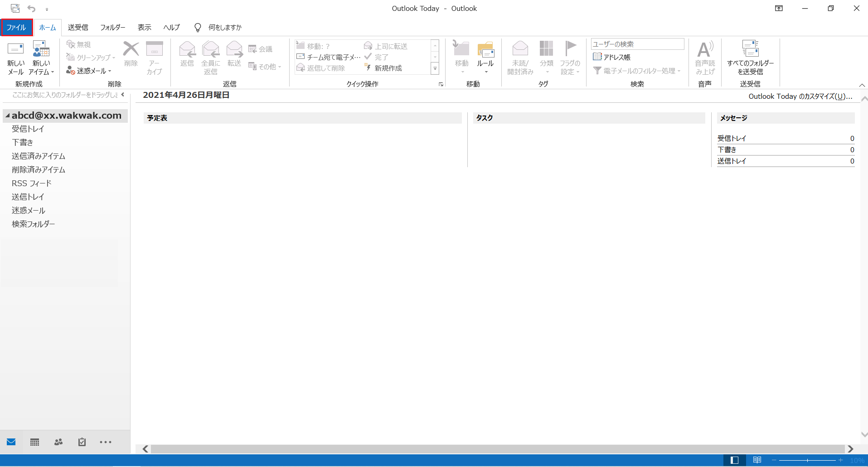Click すべてのフォルダーを送受信 icon
Screen dimensions: 868x467
click(x=750, y=48)
